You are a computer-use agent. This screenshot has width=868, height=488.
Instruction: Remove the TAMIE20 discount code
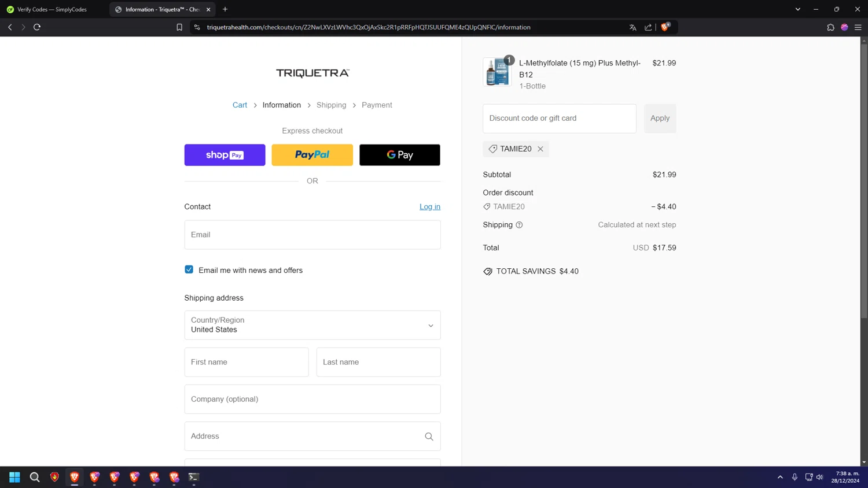click(540, 149)
